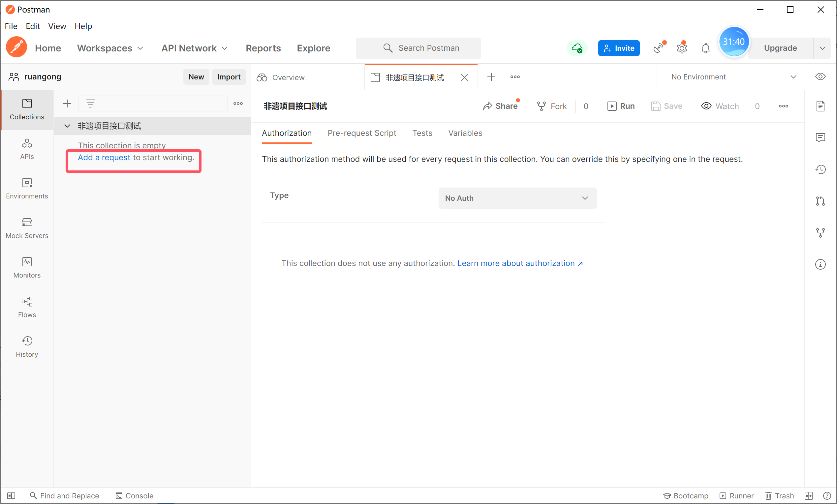Collapse the 非遗项目接口测试 collection tree
Screen dimensions: 837x504
pyautogui.click(x=67, y=126)
